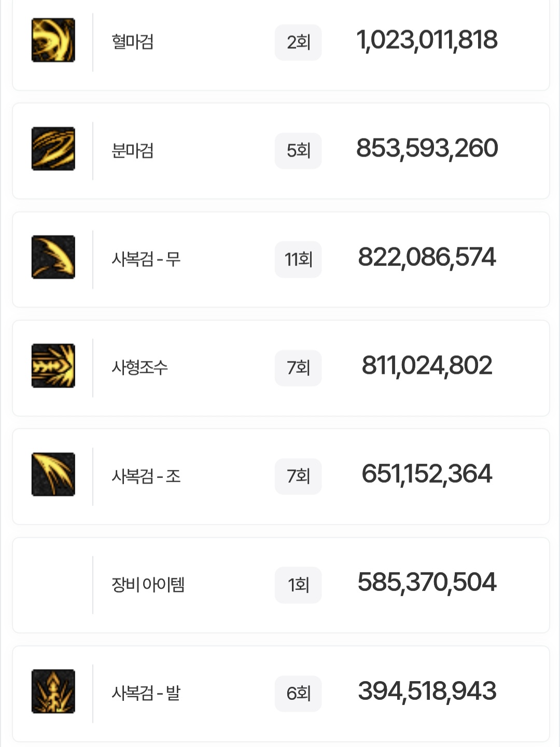Click damage value 853,593,260
The height and width of the screenshot is (747, 560).
point(427,149)
